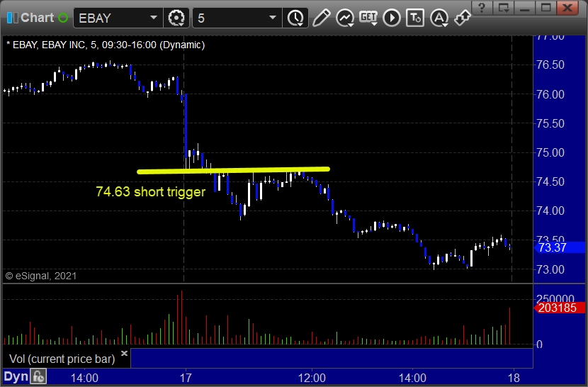Open help question mark button
This screenshot has height=387, width=588.
tap(482, 8)
